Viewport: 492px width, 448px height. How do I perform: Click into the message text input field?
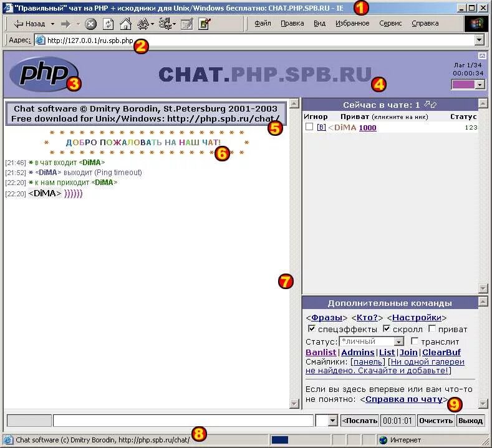pos(183,421)
